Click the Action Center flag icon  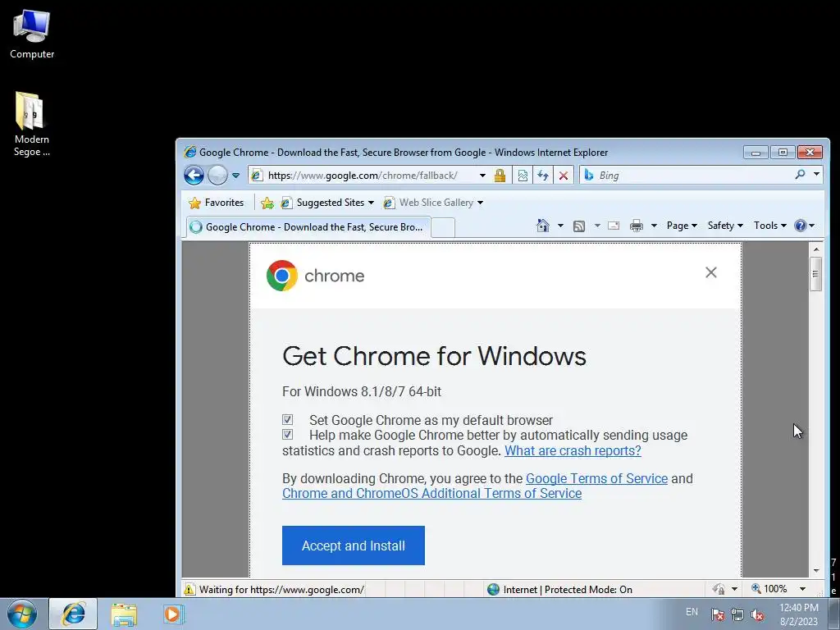717,614
